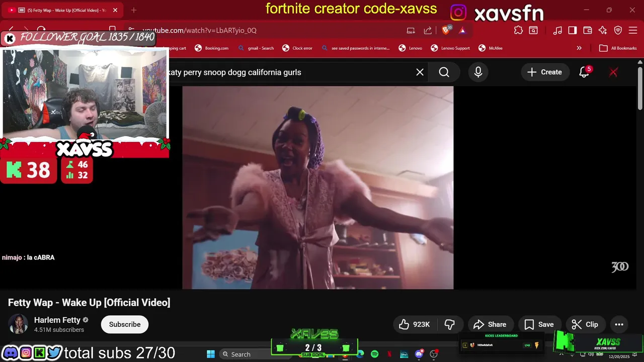Toggle the browser sidebar panel icon
The width and height of the screenshot is (644, 362).
coord(573,30)
